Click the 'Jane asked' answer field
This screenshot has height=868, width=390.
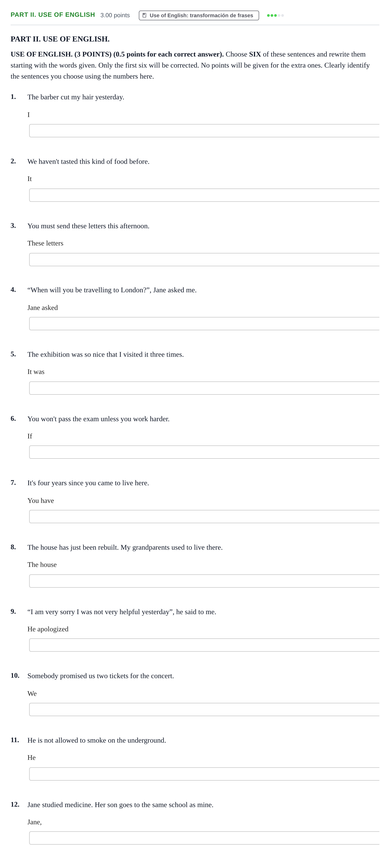click(205, 323)
